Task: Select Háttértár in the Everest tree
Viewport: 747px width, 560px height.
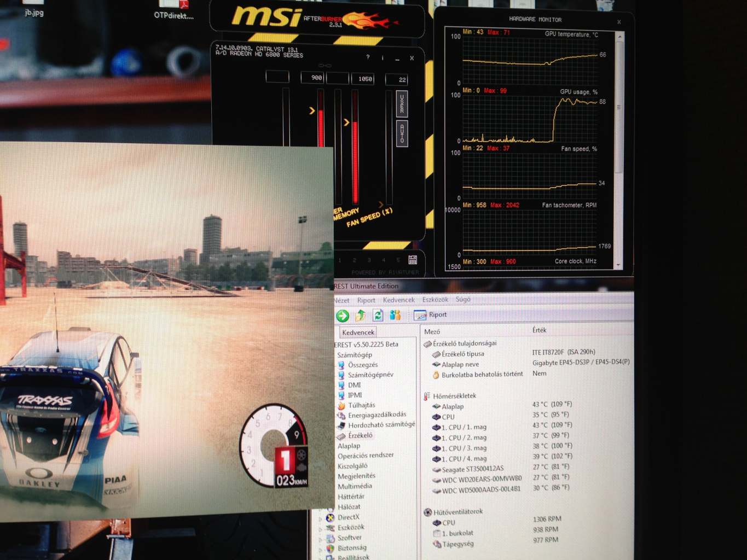Action: [351, 497]
